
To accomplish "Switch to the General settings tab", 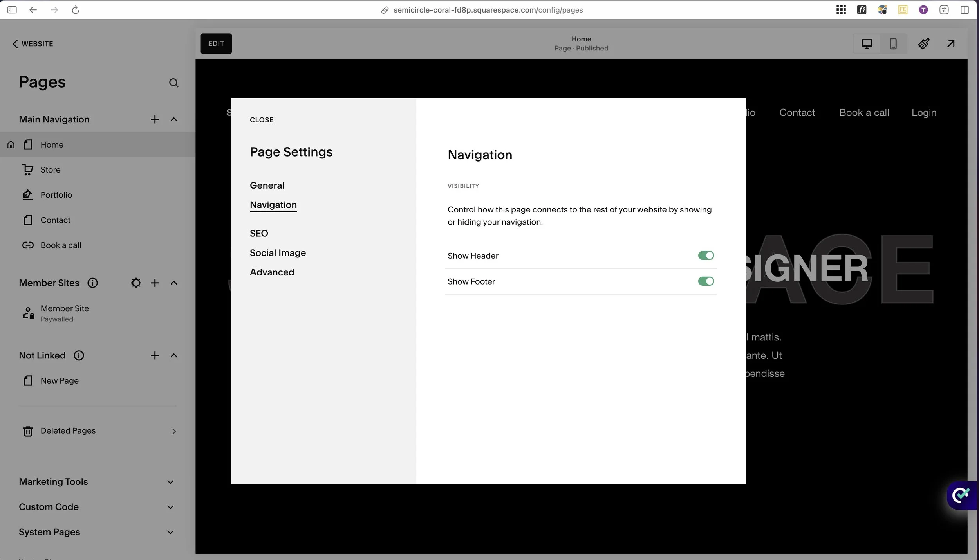I will 267,185.
